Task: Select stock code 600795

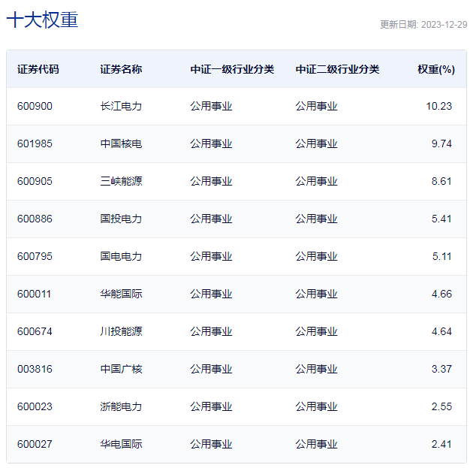Action: [35, 256]
